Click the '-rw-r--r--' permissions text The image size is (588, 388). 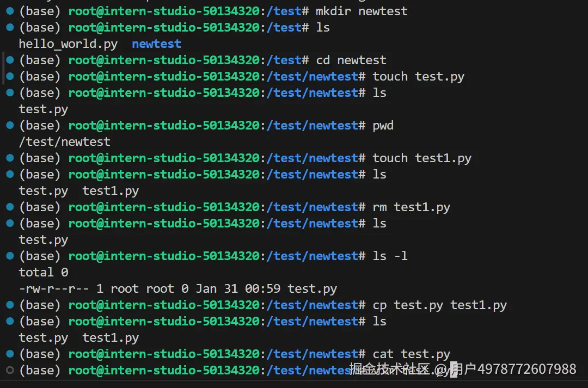coord(54,289)
